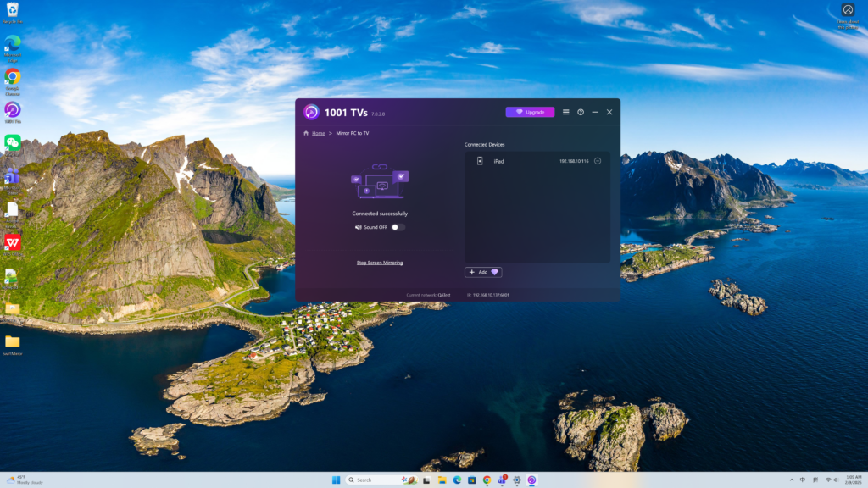Image resolution: width=868 pixels, height=488 pixels.
Task: Click the speaker icon beside Sound OFF
Action: click(x=358, y=227)
